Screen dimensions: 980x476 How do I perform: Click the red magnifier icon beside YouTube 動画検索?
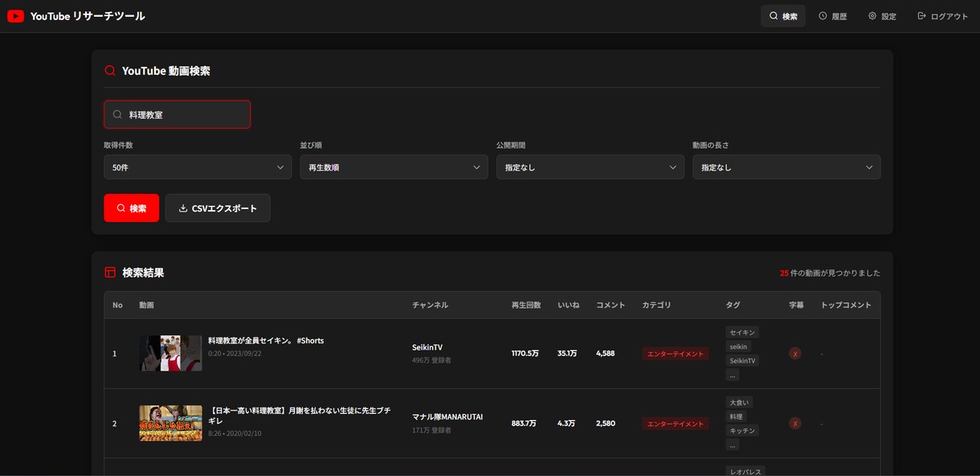(110, 71)
